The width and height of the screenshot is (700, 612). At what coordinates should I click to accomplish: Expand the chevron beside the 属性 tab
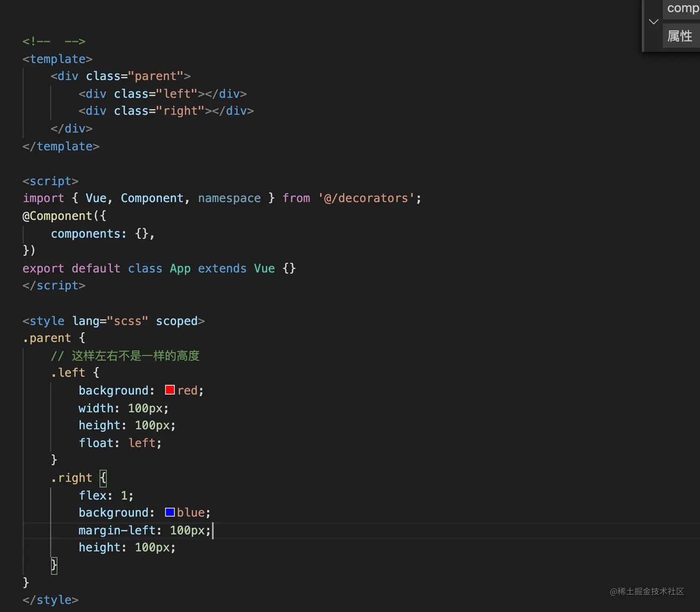click(653, 22)
